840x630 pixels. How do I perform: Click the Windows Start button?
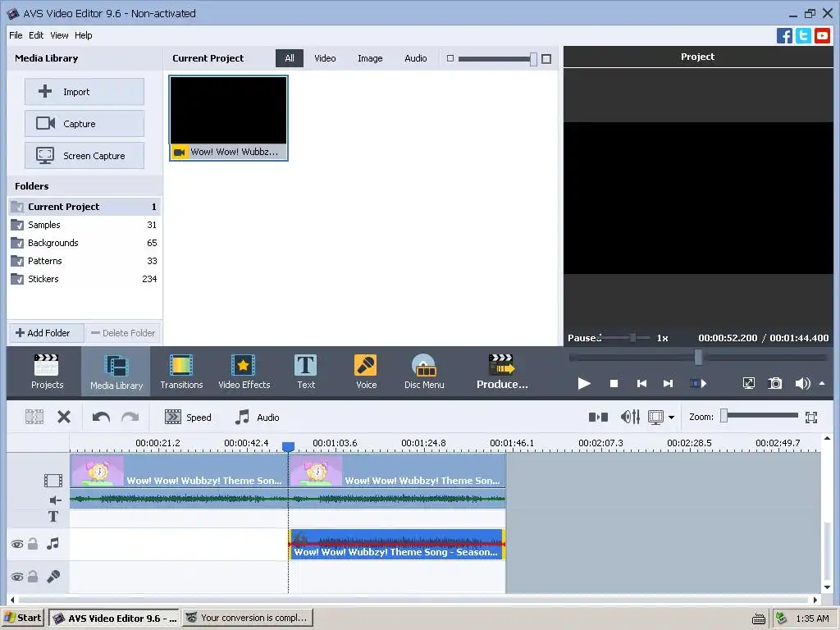[x=23, y=618]
